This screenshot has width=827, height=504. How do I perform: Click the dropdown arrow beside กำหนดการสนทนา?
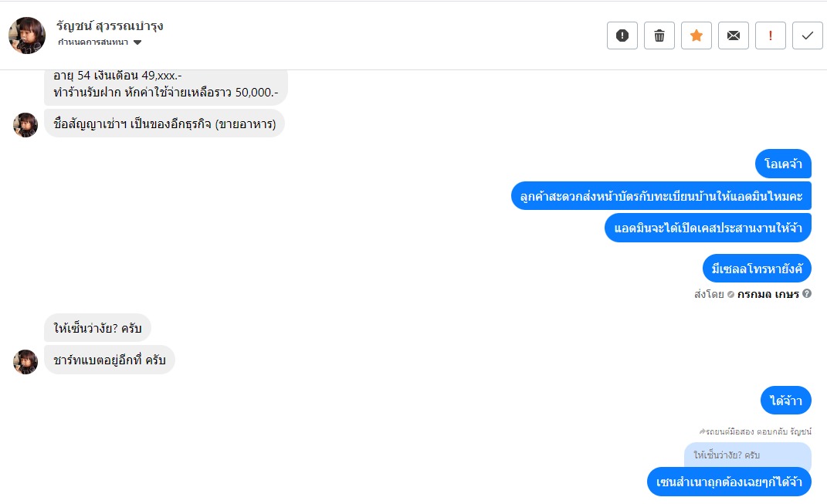pyautogui.click(x=137, y=42)
